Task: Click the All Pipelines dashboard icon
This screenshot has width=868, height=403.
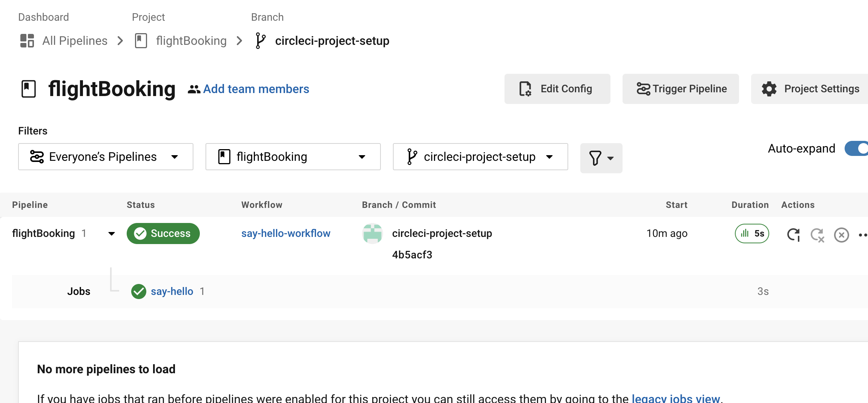Action: click(26, 41)
